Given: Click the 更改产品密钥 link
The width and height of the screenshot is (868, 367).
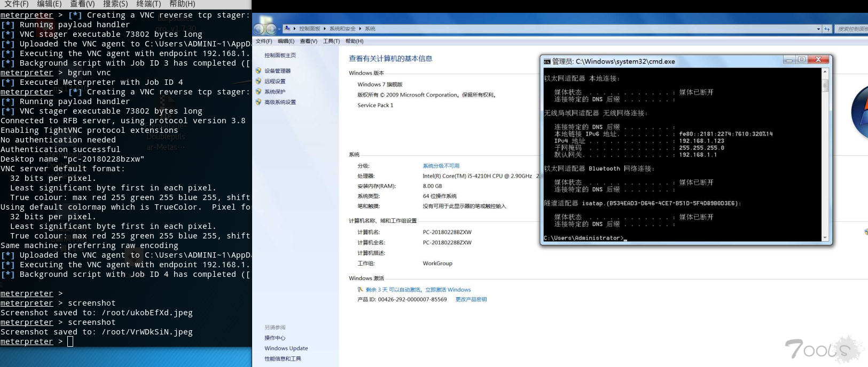Looking at the screenshot, I should (x=471, y=300).
